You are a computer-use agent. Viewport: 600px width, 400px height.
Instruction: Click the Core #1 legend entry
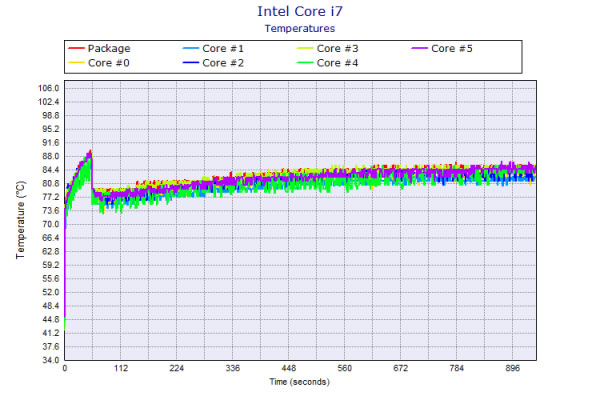[x=213, y=49]
